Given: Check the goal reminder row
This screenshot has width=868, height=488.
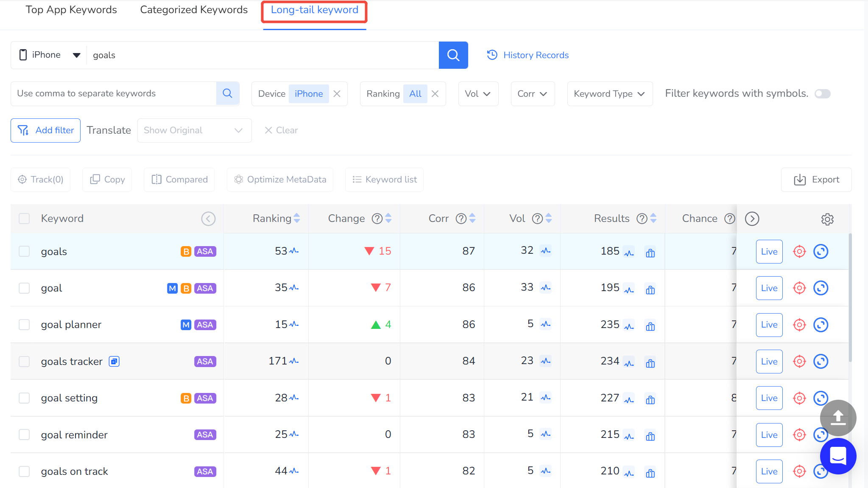Looking at the screenshot, I should pyautogui.click(x=24, y=435).
